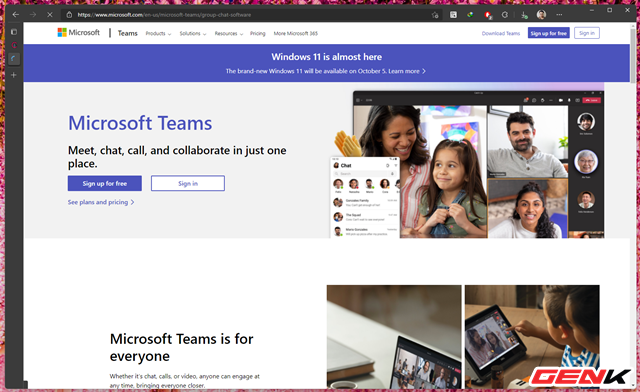Open Windows 11 Learn more banner link
The image size is (640, 392).
tap(407, 71)
